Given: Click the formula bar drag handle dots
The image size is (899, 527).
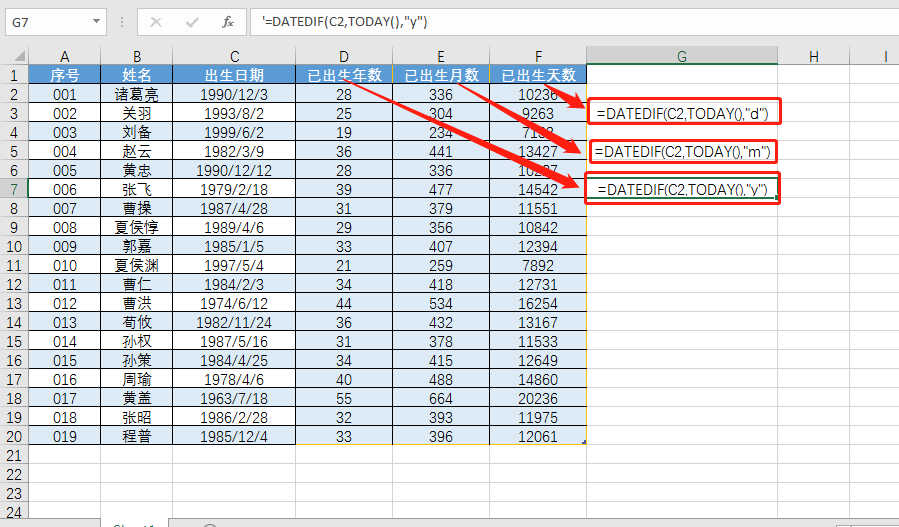Looking at the screenshot, I should pos(121,21).
